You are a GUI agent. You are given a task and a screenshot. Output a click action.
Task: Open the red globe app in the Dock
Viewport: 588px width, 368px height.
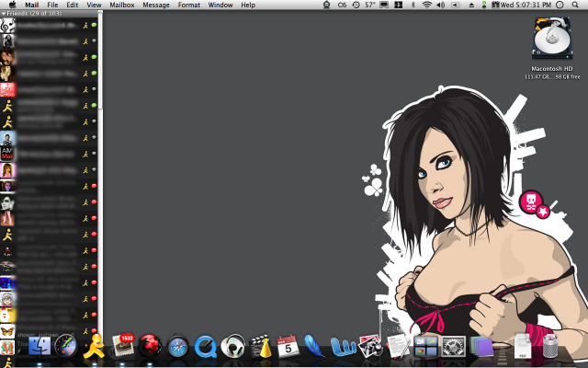pos(150,346)
